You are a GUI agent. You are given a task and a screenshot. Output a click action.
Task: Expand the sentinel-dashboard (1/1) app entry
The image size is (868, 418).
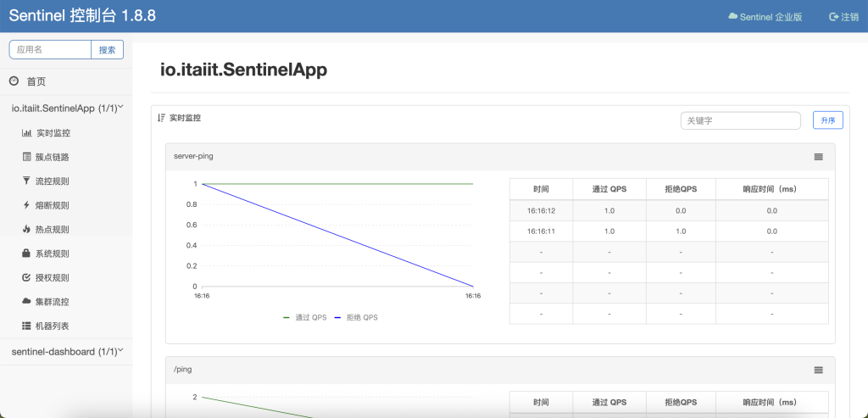pyautogui.click(x=66, y=352)
